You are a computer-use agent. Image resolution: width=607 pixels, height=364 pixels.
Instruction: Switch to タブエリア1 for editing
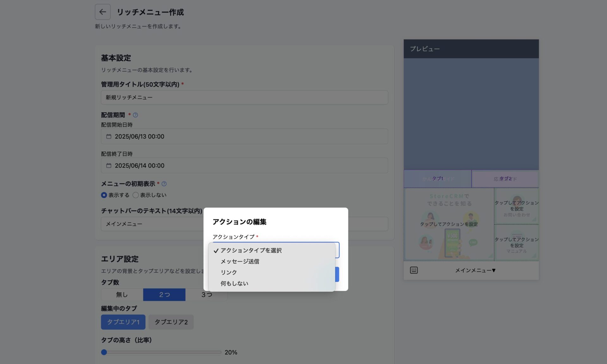(x=123, y=322)
